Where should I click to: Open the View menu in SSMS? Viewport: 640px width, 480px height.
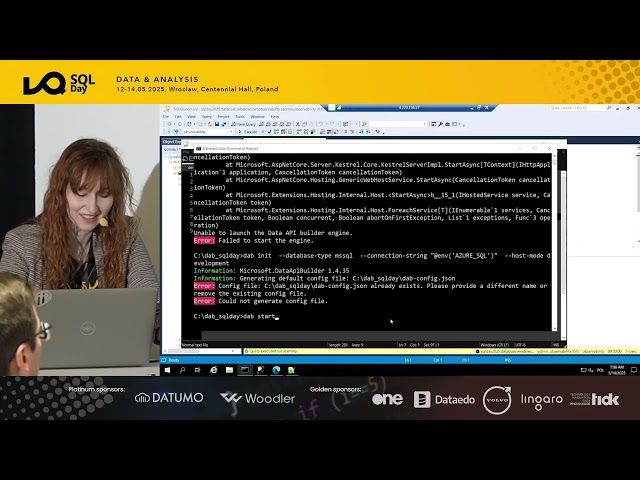coord(191,117)
